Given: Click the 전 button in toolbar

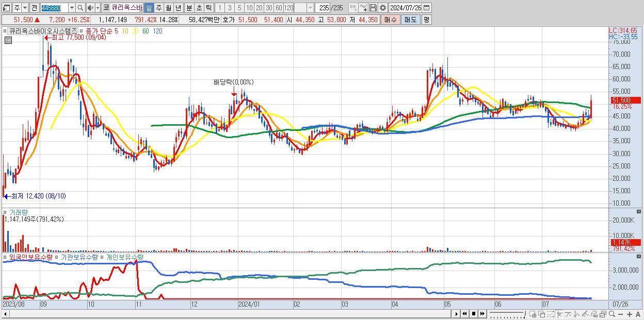Looking at the screenshot, I should click(x=34, y=8).
